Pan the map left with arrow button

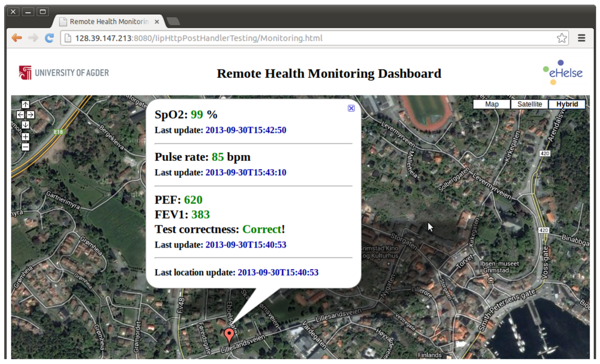(20, 115)
